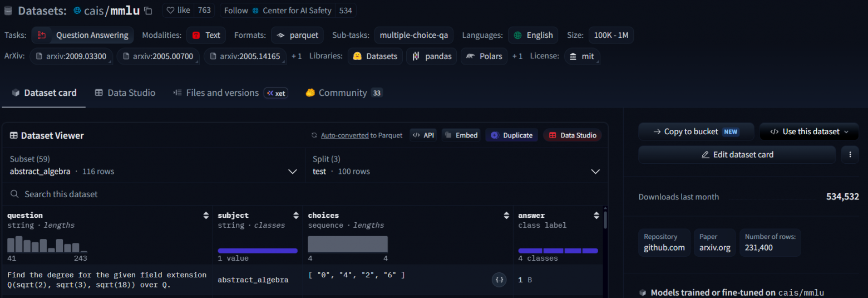The width and height of the screenshot is (868, 298).
Task: Click the dataset viewer vertical scrollbar
Action: pyautogui.click(x=605, y=219)
